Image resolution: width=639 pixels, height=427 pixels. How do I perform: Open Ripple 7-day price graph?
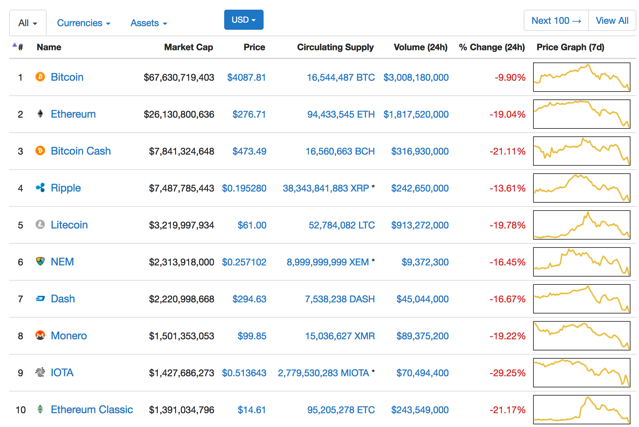click(582, 188)
